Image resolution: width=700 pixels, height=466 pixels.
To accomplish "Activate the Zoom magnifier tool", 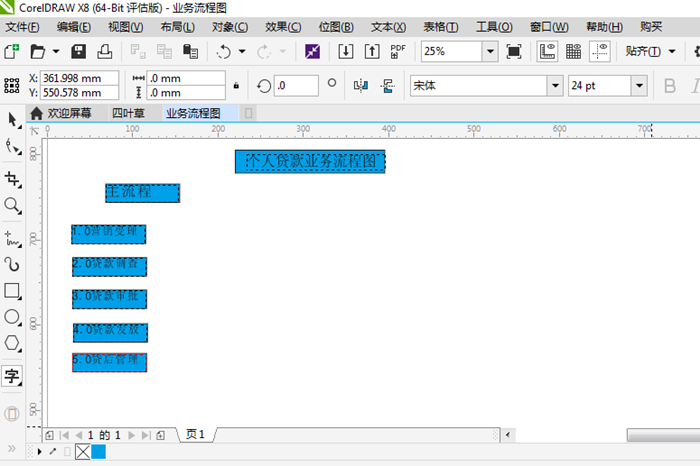I will [x=12, y=205].
